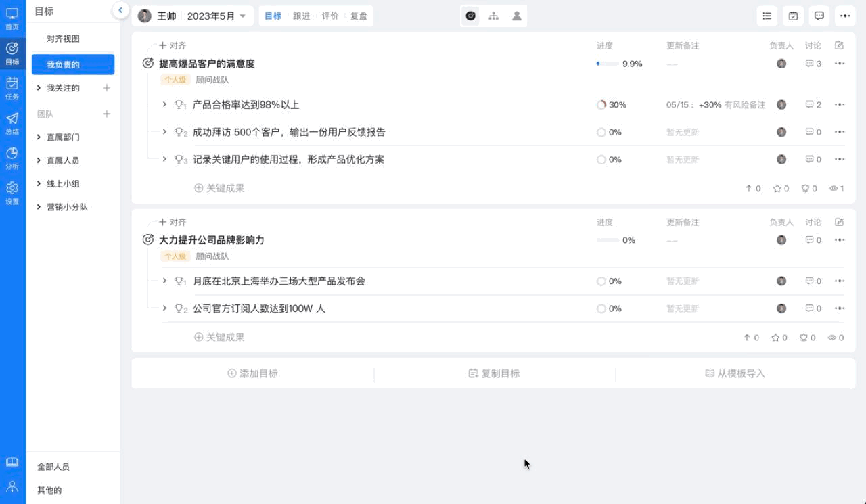Switch to the person view icon
Image resolution: width=866 pixels, height=504 pixels.
517,16
